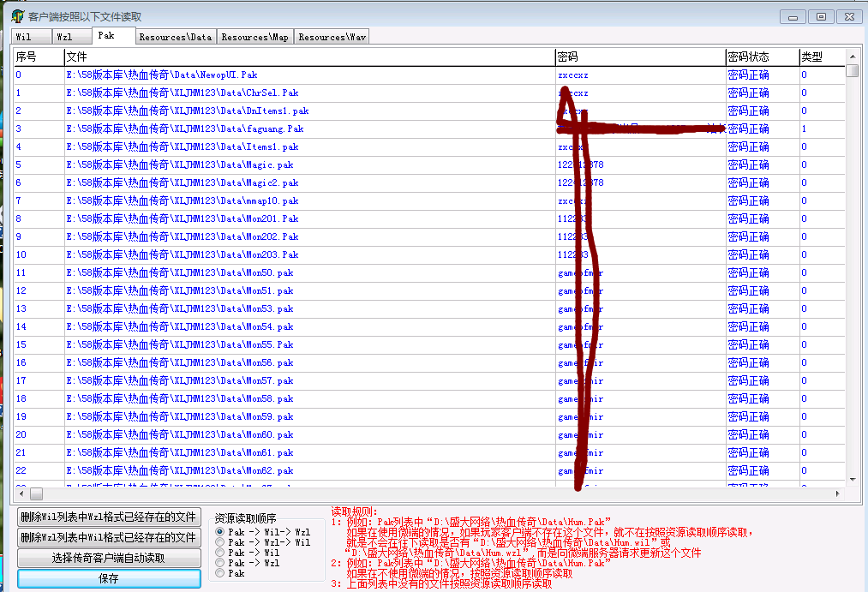Select the Mon56.pak file row
The image size is (868, 592).
(429, 362)
